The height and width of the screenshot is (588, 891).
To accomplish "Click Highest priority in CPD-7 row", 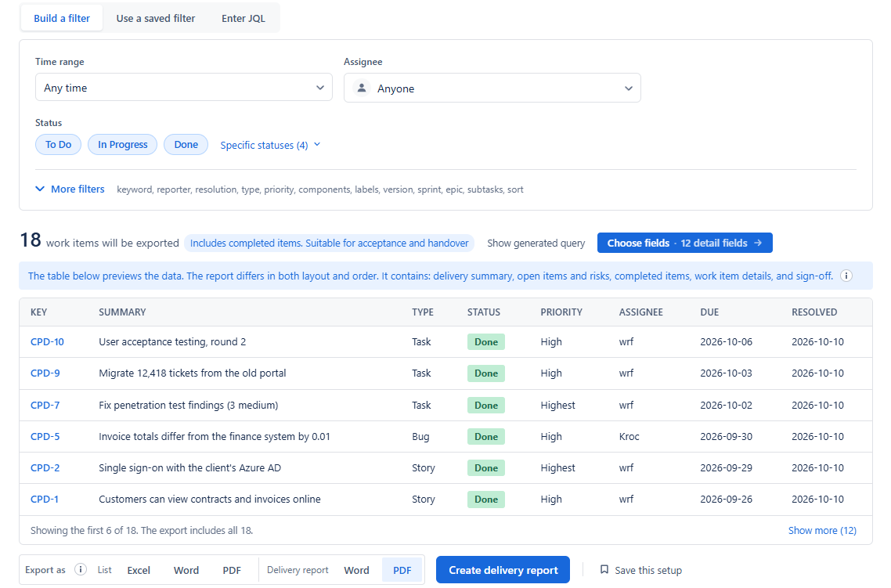I will click(557, 405).
